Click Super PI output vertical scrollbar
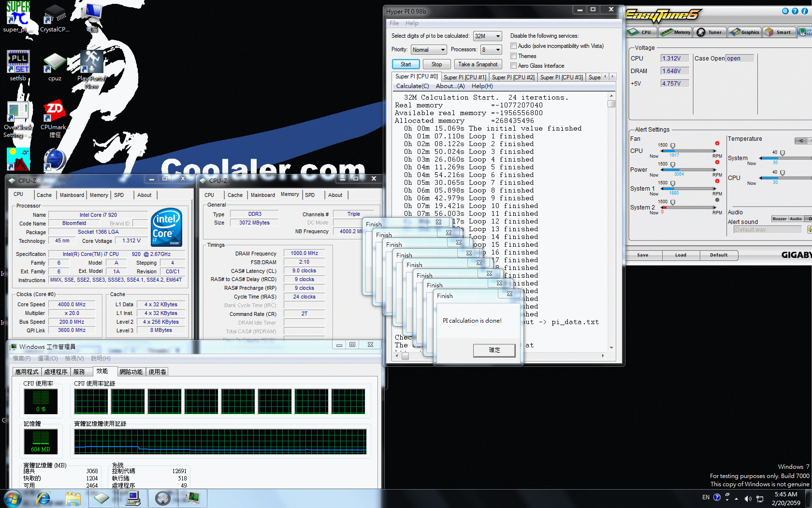 coord(611,223)
